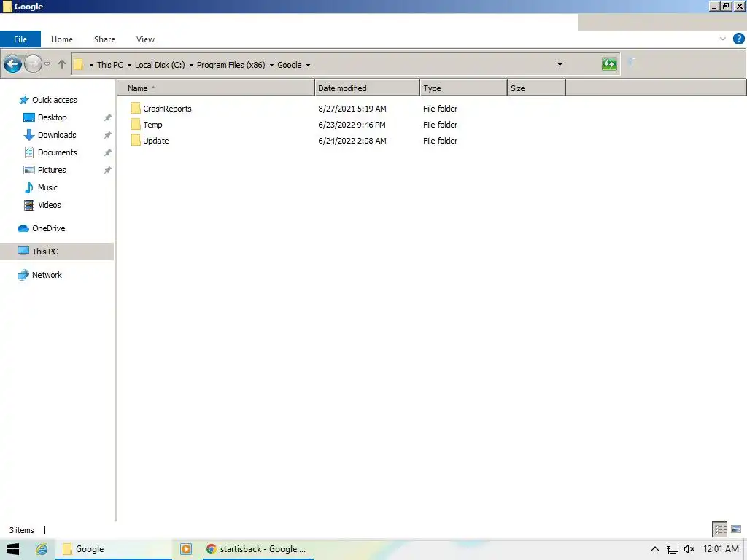Image resolution: width=747 pixels, height=560 pixels.
Task: Open media player taskbar icon
Action: pos(186,549)
